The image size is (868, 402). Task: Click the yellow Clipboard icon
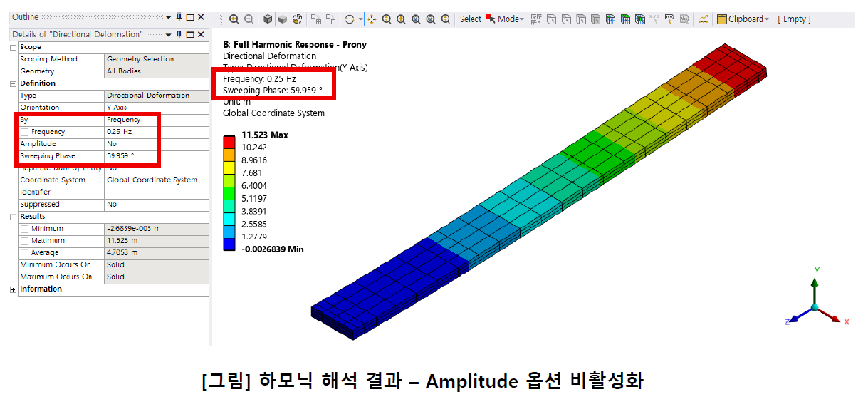pos(722,19)
